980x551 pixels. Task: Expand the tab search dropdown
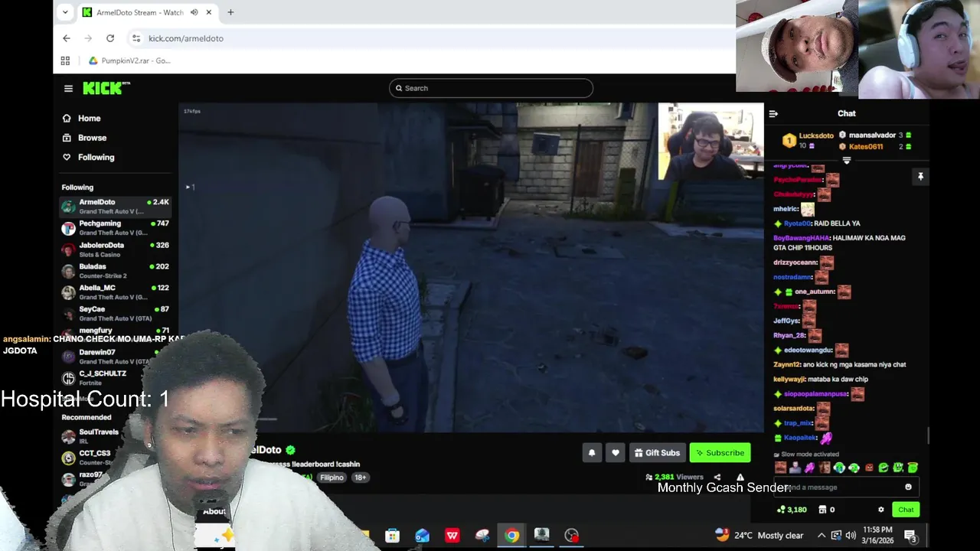[65, 12]
